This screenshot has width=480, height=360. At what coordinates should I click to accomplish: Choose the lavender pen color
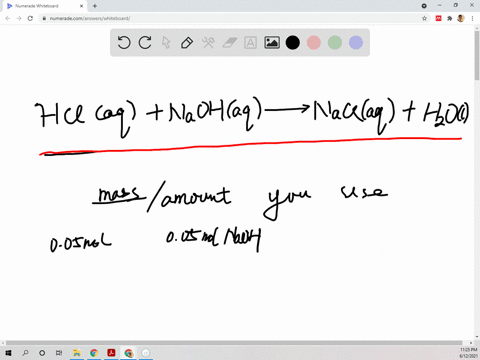[x=356, y=43]
